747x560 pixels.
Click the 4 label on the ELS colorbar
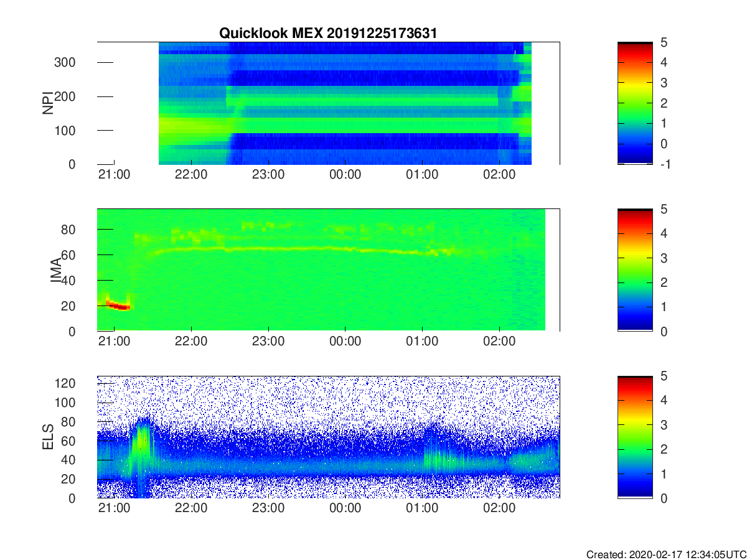coord(664,400)
